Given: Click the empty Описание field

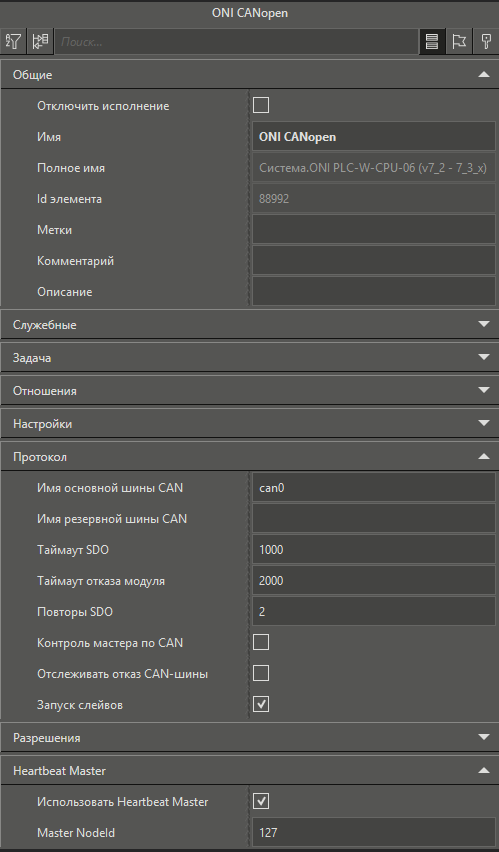Looking at the screenshot, I should tap(373, 291).
